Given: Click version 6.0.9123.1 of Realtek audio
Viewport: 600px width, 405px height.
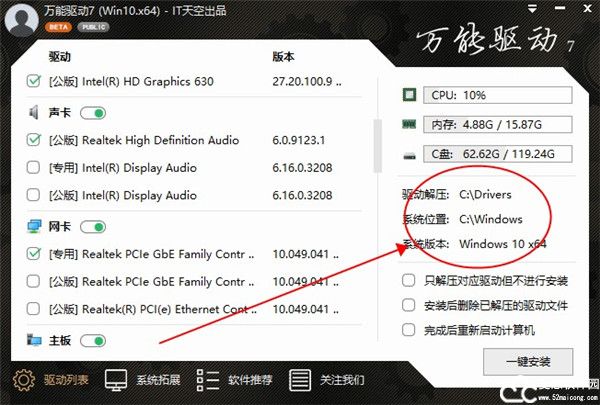Looking at the screenshot, I should coord(298,140).
